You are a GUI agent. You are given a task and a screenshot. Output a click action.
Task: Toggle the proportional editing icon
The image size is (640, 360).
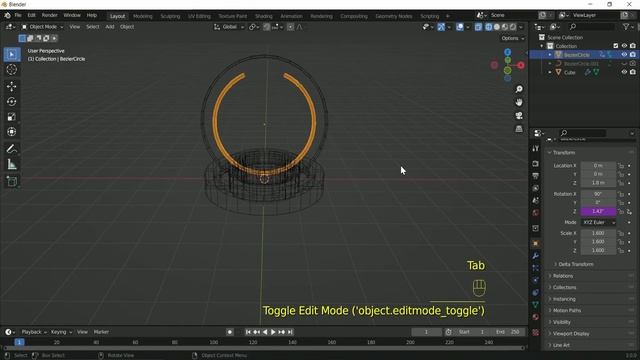[x=290, y=27]
